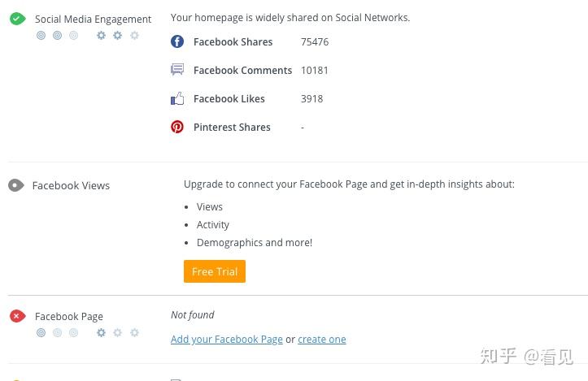Viewport: 588px width, 381px height.
Task: Click the red X status icon for Facebook Page
Action: tap(17, 316)
